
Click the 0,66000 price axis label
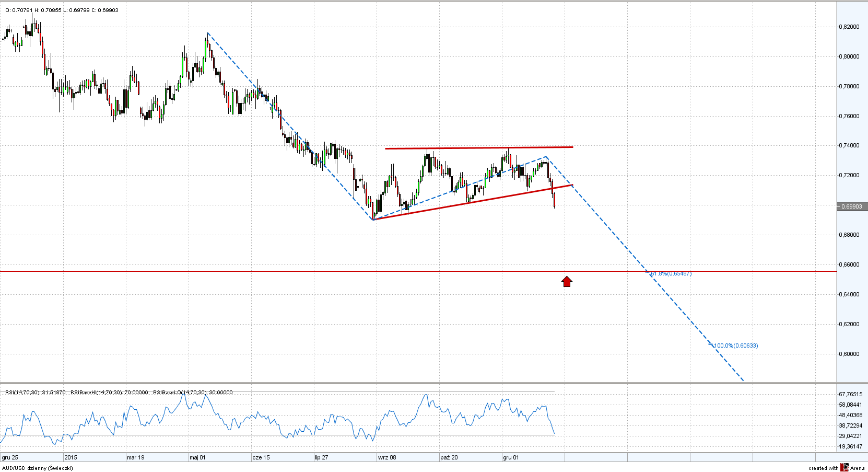point(849,264)
